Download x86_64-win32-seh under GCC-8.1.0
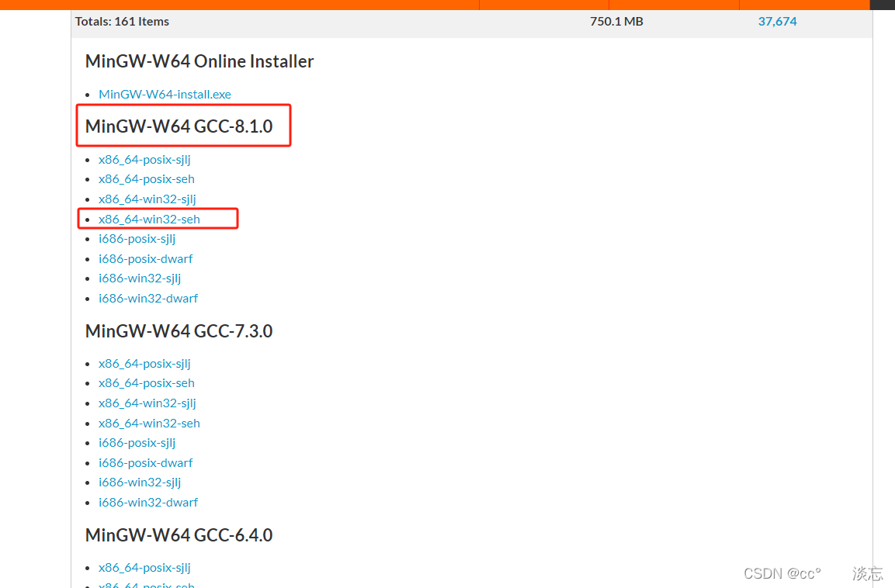The width and height of the screenshot is (895, 588). (x=150, y=219)
